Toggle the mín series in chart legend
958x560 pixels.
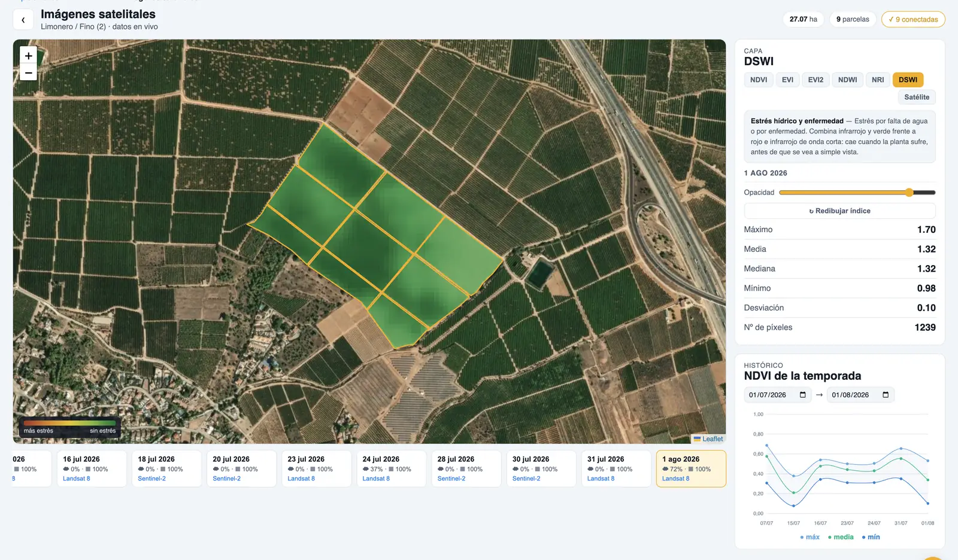tap(871, 537)
